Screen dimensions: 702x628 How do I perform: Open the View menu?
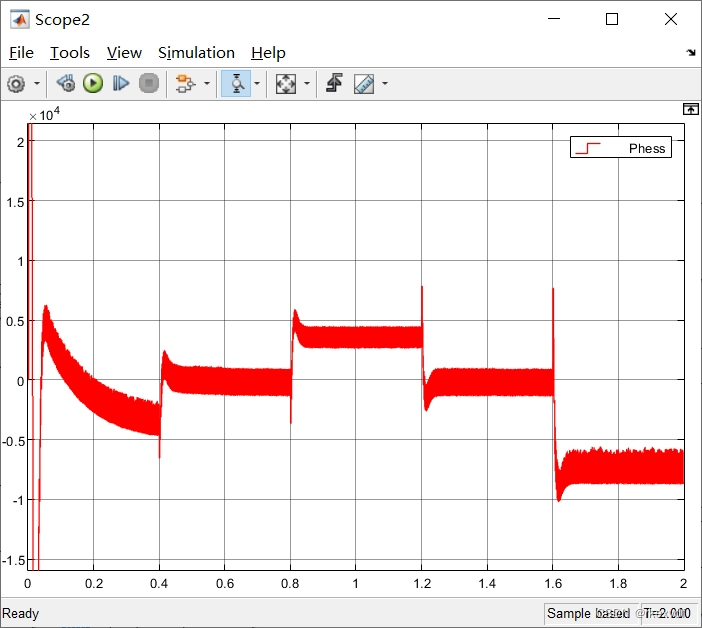tap(124, 53)
